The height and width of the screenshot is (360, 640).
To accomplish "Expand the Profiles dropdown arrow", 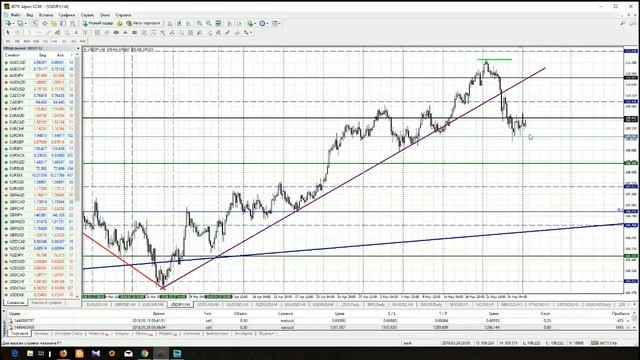I will (25, 23).
